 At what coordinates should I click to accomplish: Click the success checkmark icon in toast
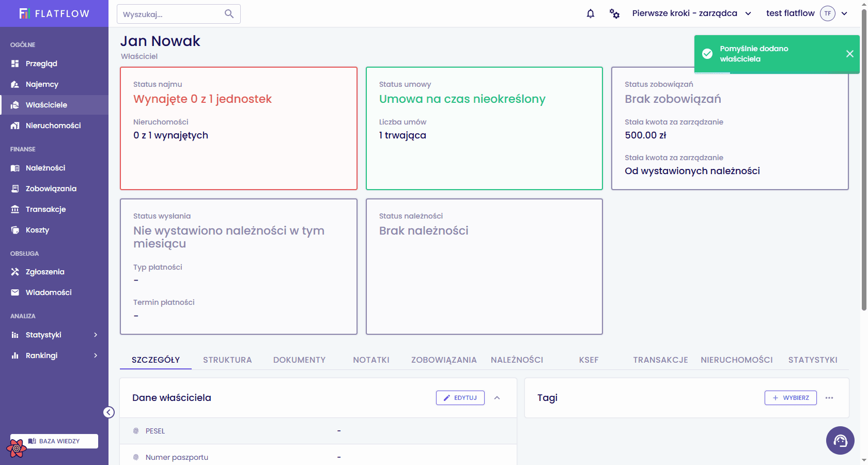point(707,54)
